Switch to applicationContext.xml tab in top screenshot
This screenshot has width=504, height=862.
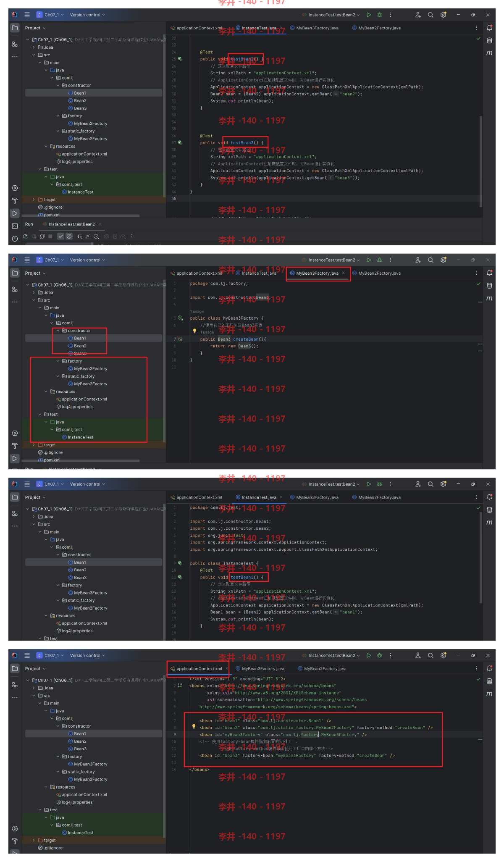pyautogui.click(x=196, y=28)
